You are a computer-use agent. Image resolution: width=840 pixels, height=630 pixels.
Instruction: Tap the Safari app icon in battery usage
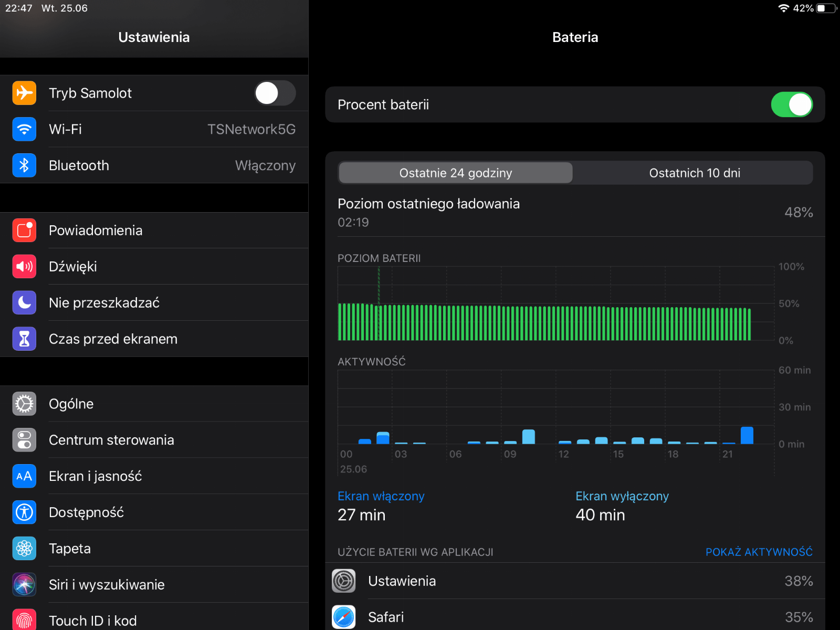pyautogui.click(x=344, y=617)
